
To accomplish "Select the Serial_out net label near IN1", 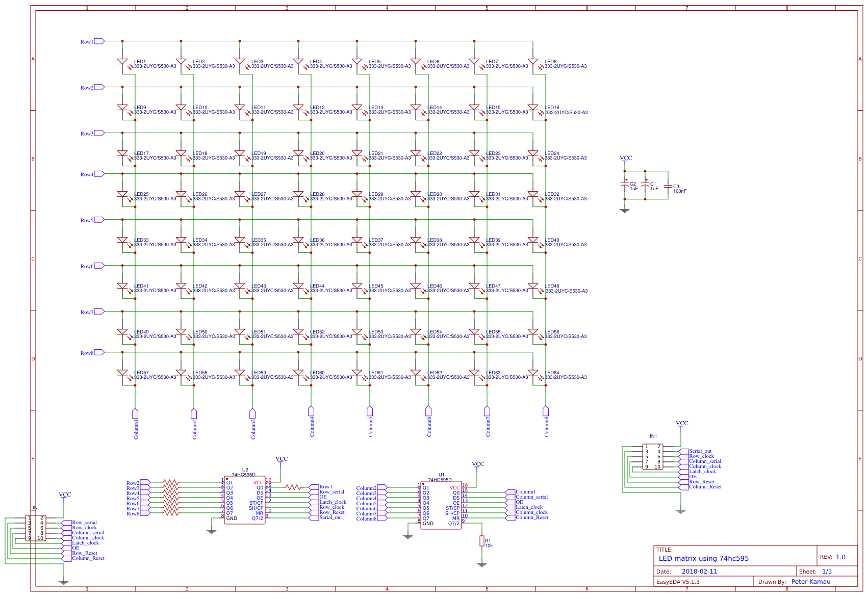I will click(x=701, y=451).
